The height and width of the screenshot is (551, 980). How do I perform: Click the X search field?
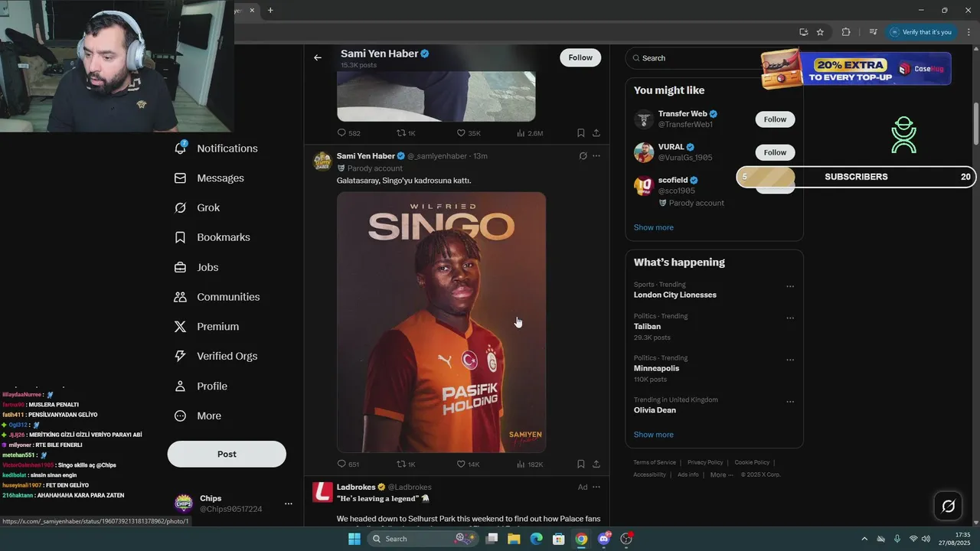tap(693, 58)
